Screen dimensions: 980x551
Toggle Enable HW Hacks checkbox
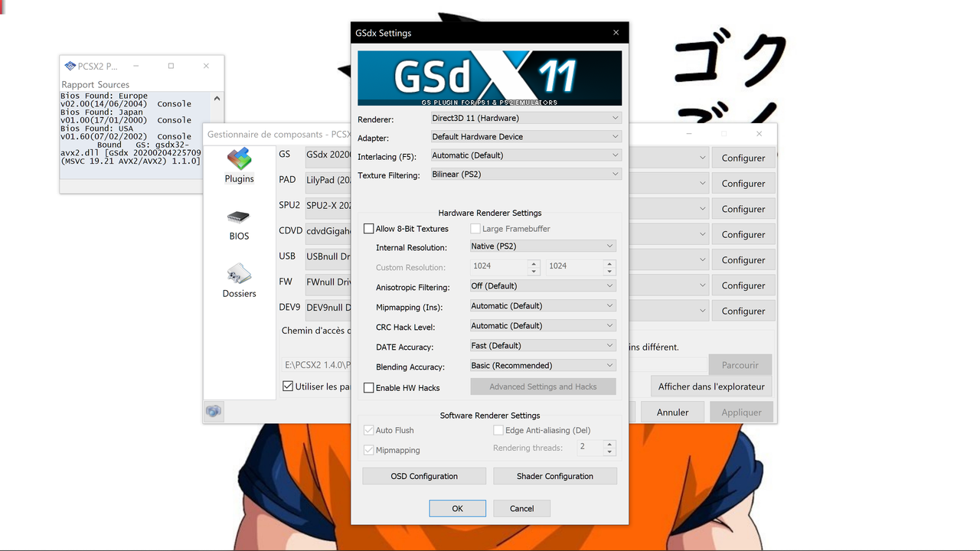click(369, 388)
